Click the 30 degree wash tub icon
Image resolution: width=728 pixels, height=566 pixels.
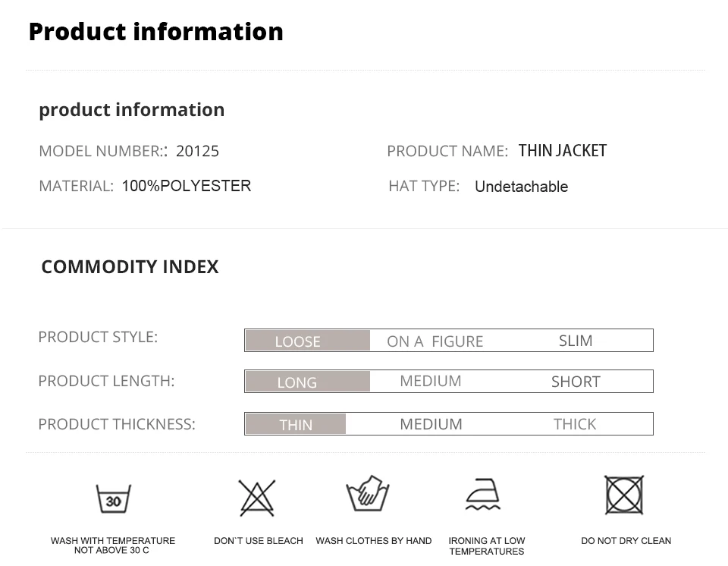(x=114, y=499)
